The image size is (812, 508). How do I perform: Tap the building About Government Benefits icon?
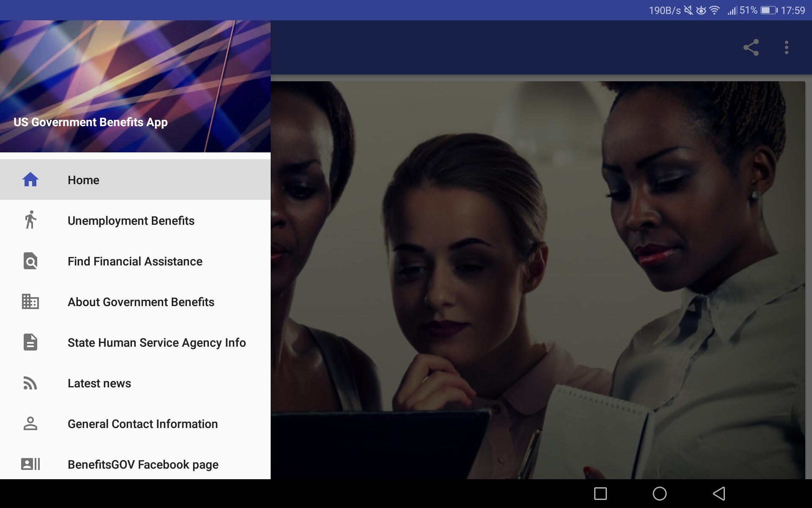30,301
